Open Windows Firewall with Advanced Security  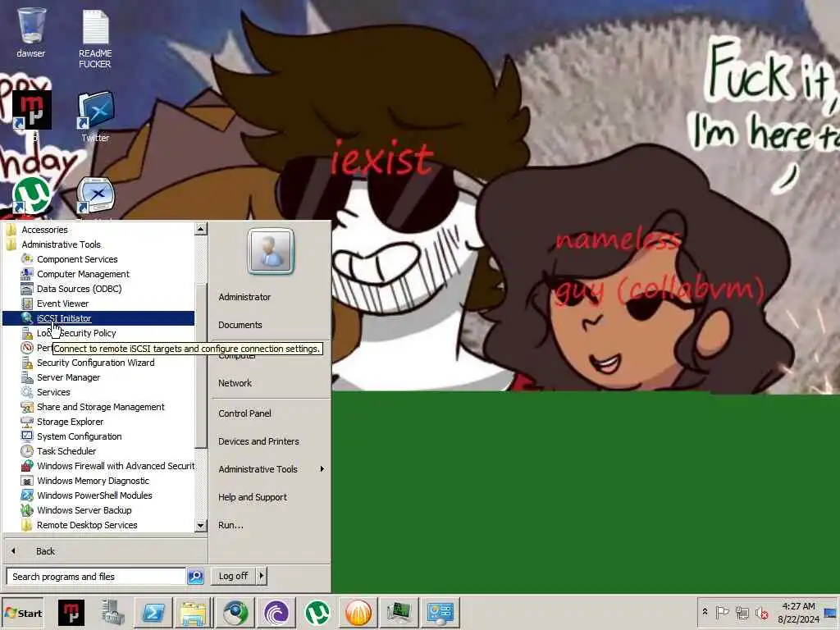pos(115,466)
